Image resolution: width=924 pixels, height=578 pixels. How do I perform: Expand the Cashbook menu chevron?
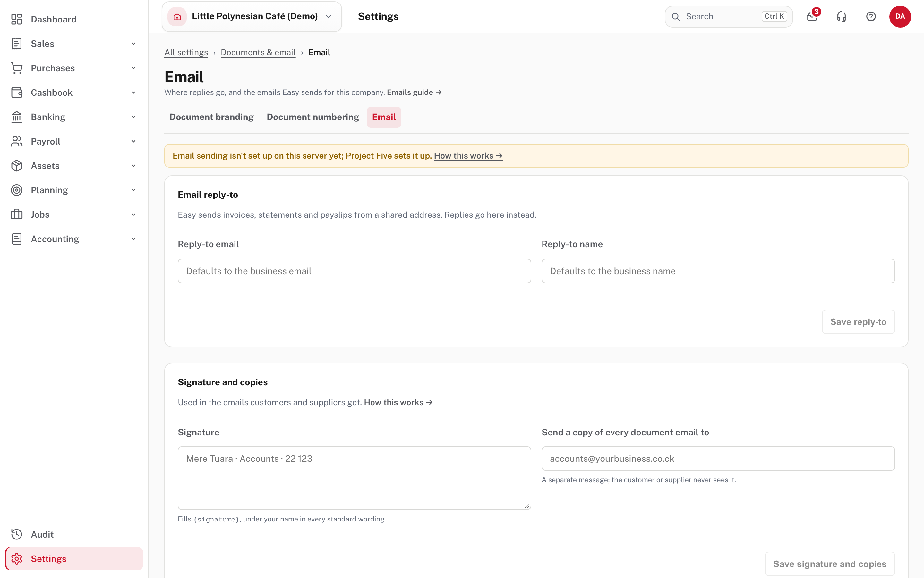pyautogui.click(x=133, y=92)
